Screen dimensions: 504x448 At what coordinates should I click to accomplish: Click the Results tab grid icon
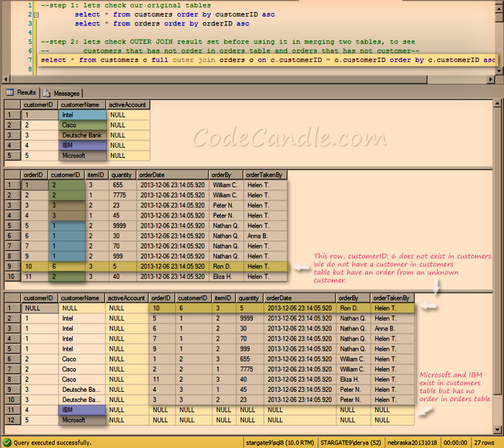point(10,93)
